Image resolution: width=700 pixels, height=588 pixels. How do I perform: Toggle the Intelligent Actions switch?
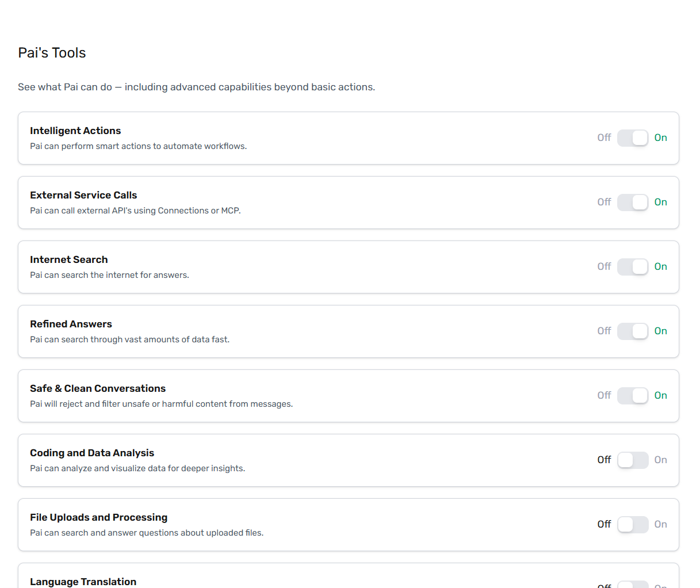633,138
